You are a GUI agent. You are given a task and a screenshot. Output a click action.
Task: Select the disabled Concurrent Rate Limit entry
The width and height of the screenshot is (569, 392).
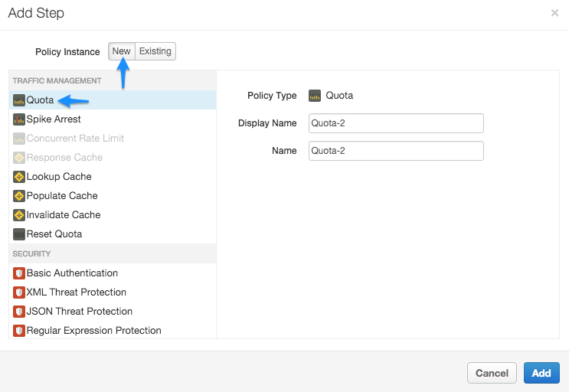75,139
